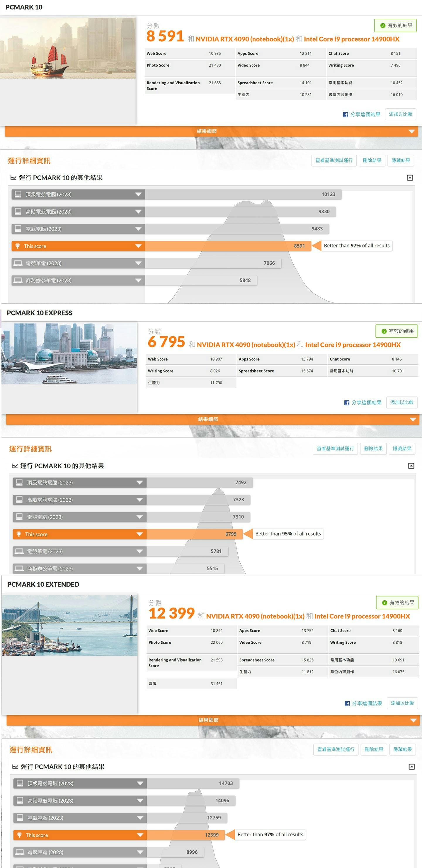Viewport: 422px width, 868px height.
Task: Click collapse square icon of the 6795 comparison panel
Action: tap(411, 466)
